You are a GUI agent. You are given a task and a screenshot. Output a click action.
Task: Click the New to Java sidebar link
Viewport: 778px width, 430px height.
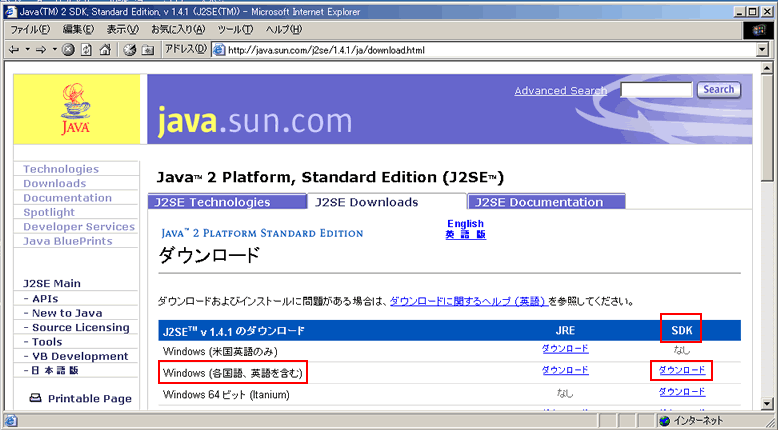(x=67, y=313)
